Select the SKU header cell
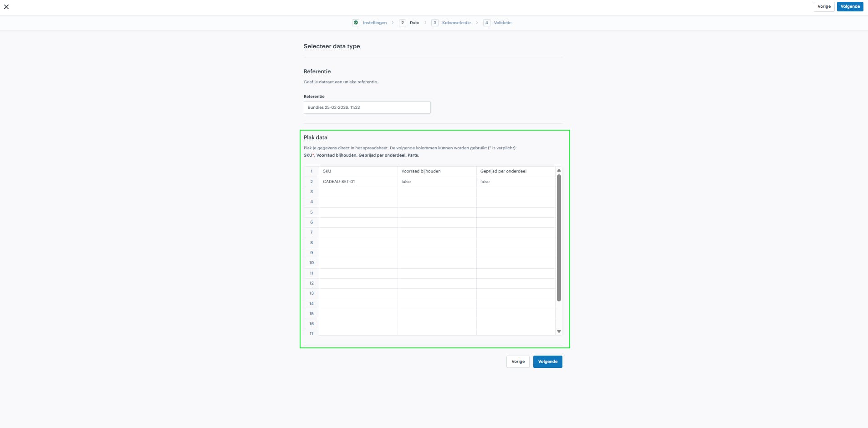The image size is (868, 428). tap(358, 171)
